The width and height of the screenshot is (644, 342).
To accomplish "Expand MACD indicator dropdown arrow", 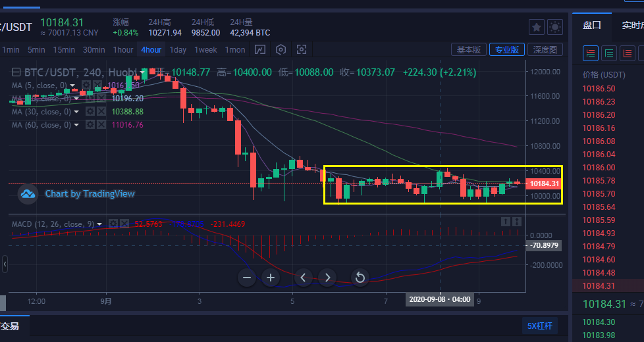I will [x=99, y=224].
